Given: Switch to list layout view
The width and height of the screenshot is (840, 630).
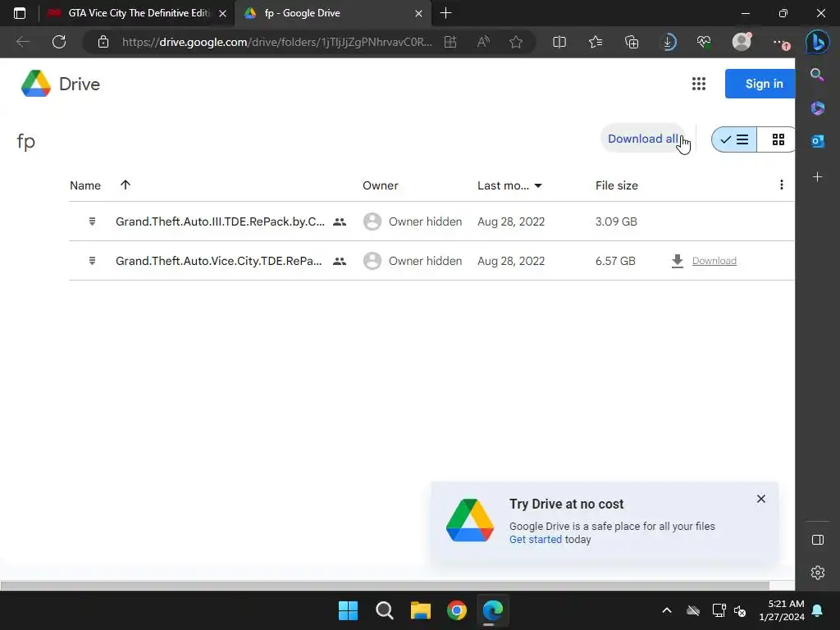Looking at the screenshot, I should [734, 139].
